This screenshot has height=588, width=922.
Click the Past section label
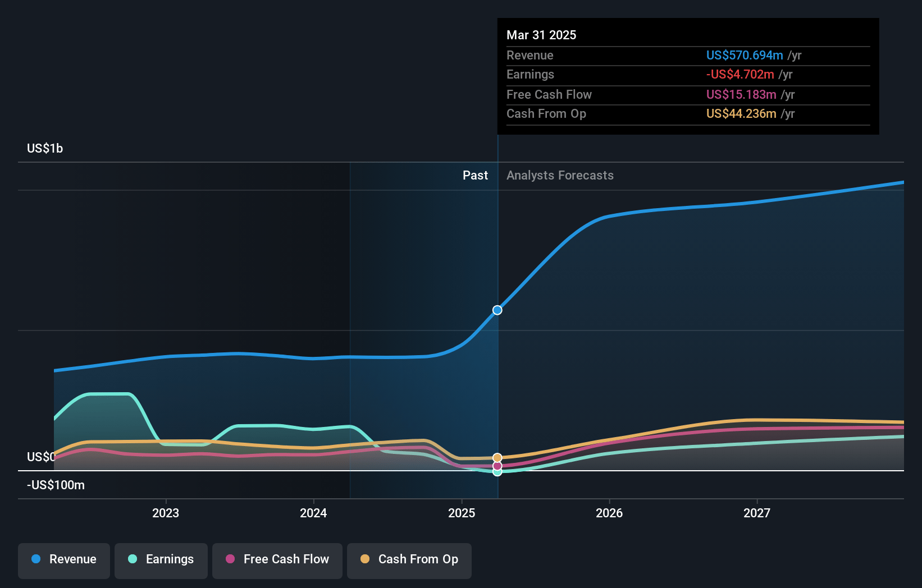click(475, 175)
